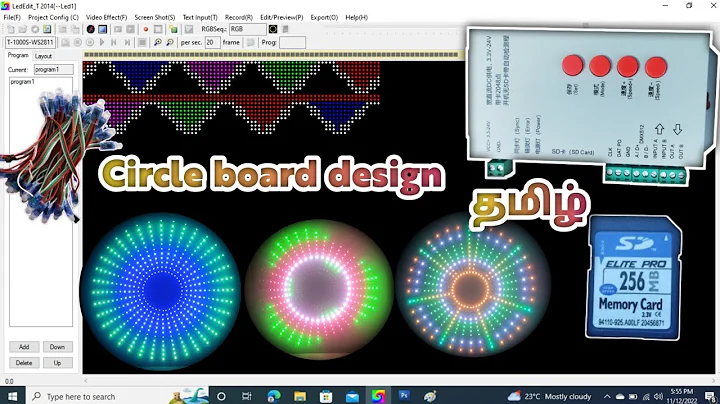
Task: Click the weather 23°C Mostly cloudy widget
Action: coord(549,396)
